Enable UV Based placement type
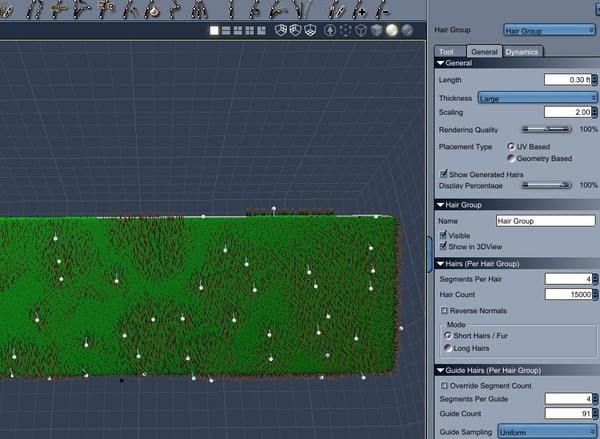 tap(511, 147)
